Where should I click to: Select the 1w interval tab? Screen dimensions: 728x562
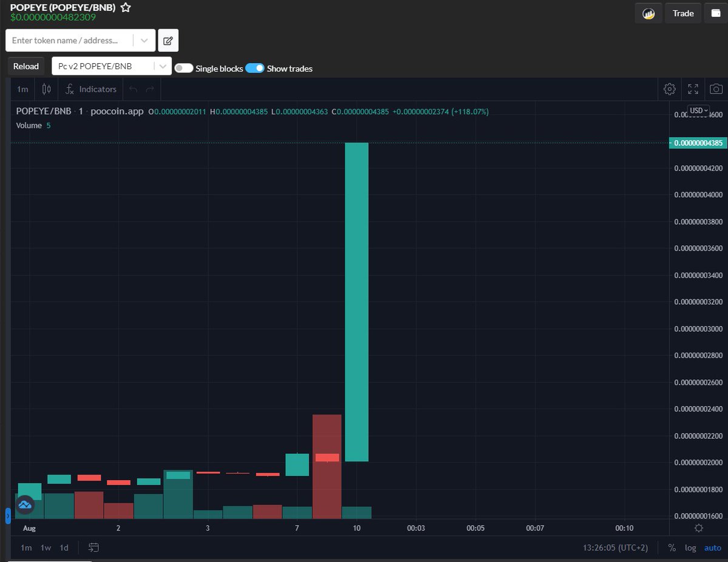[x=45, y=547]
